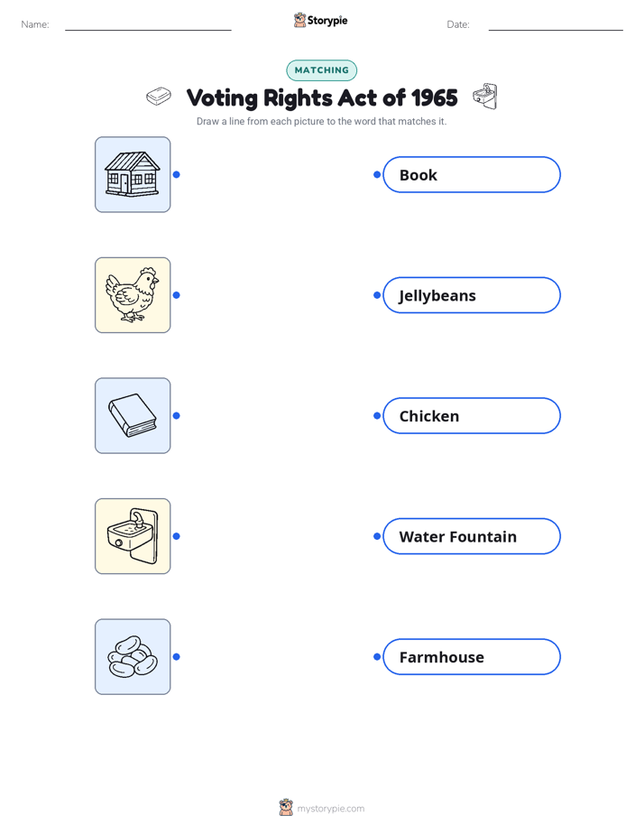Choose the Water Fountain word box
This screenshot has height=834, width=644.
coord(472,536)
